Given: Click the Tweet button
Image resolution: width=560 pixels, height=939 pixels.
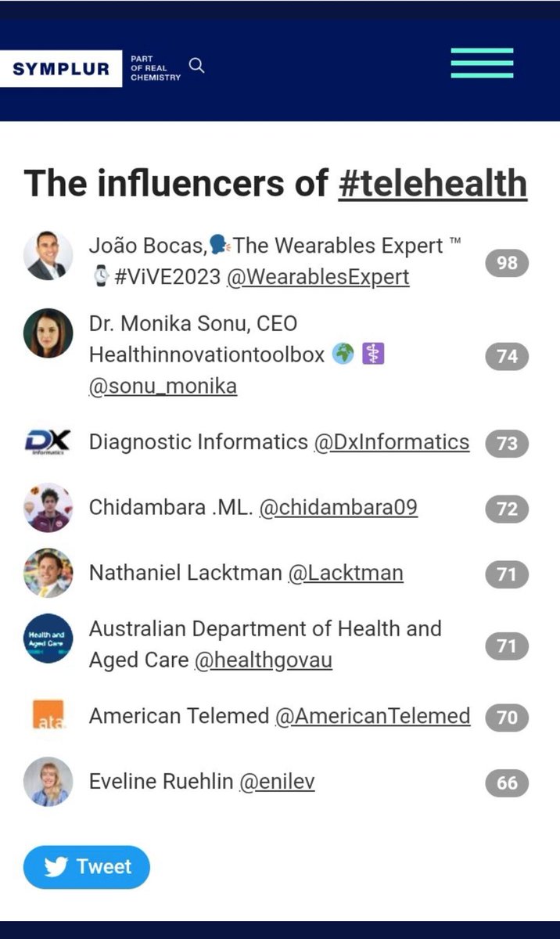Looking at the screenshot, I should click(86, 867).
